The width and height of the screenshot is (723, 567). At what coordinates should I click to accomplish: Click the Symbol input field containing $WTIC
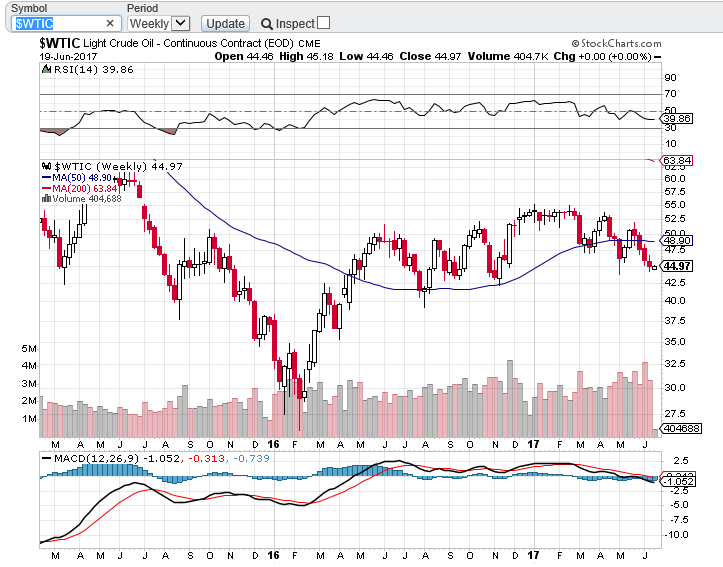[66, 24]
